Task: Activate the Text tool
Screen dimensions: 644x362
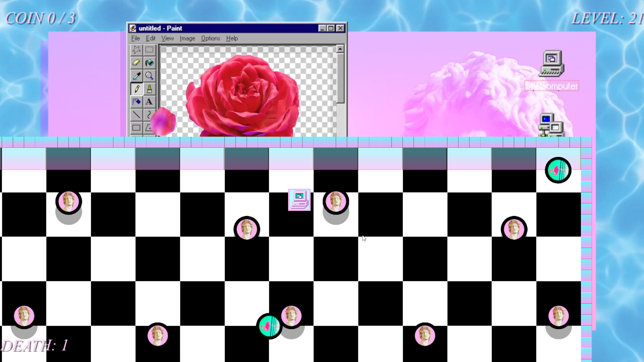Action: (x=150, y=102)
